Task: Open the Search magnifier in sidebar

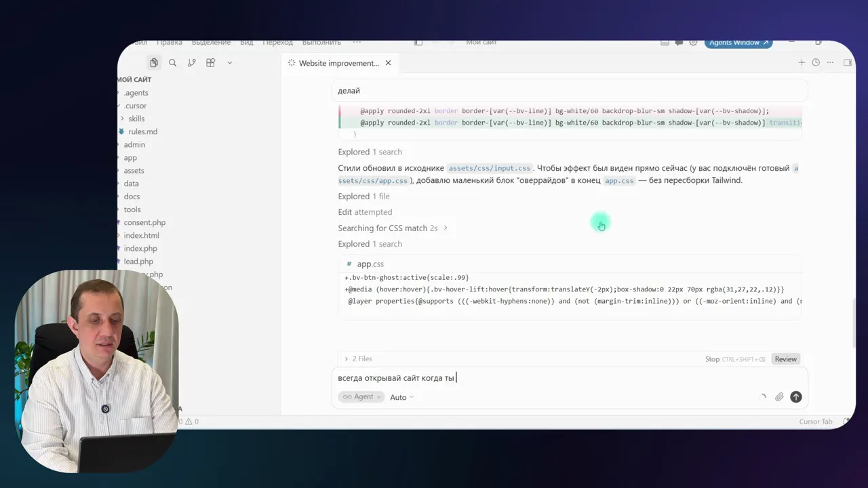Action: tap(172, 63)
